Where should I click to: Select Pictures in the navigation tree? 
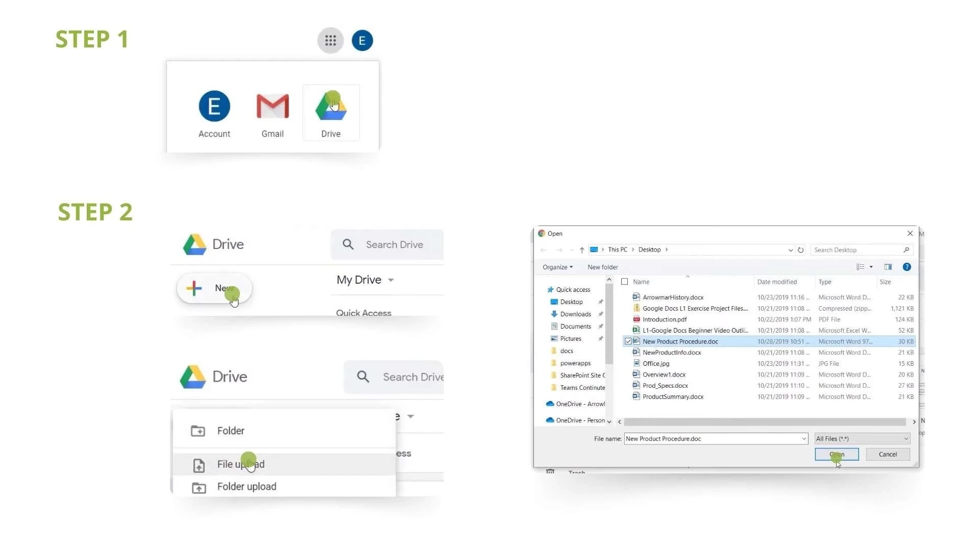coord(571,338)
